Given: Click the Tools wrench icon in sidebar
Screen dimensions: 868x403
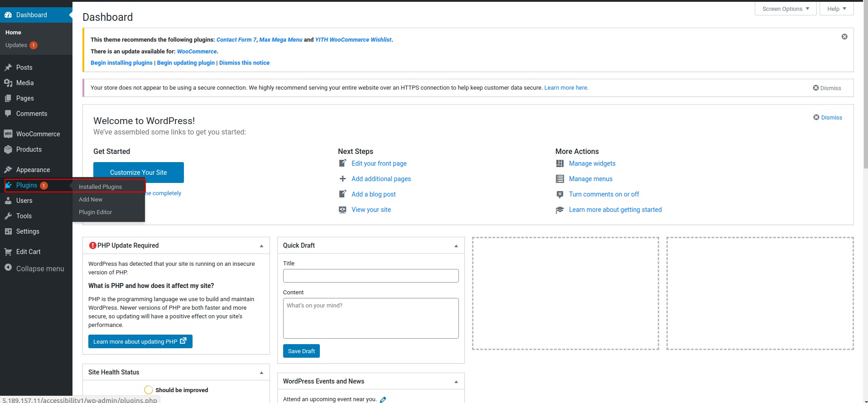Looking at the screenshot, I should (x=8, y=216).
